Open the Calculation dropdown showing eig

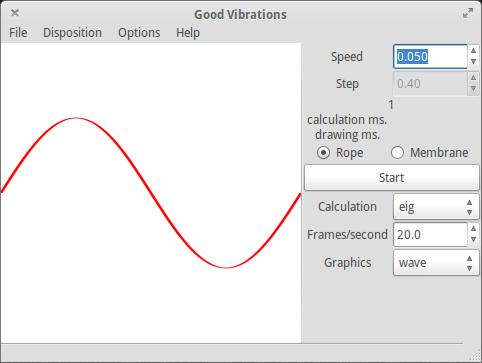436,207
